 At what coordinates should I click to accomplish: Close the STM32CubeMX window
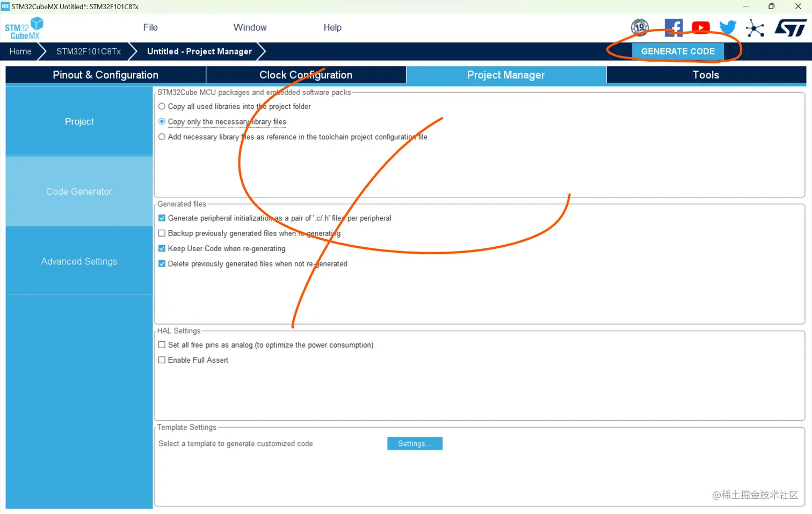[798, 6]
